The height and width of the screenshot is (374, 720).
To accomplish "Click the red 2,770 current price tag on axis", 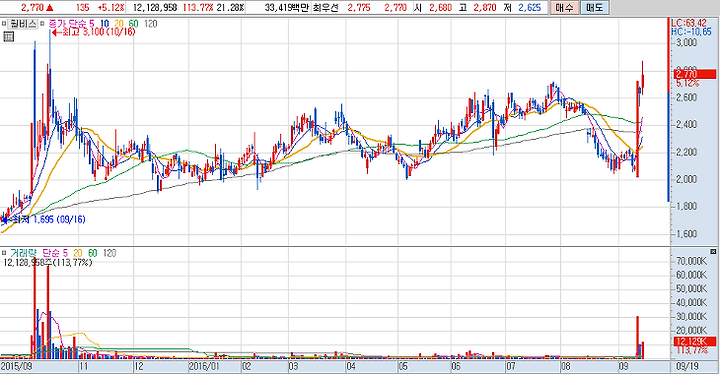I will 695,74.
